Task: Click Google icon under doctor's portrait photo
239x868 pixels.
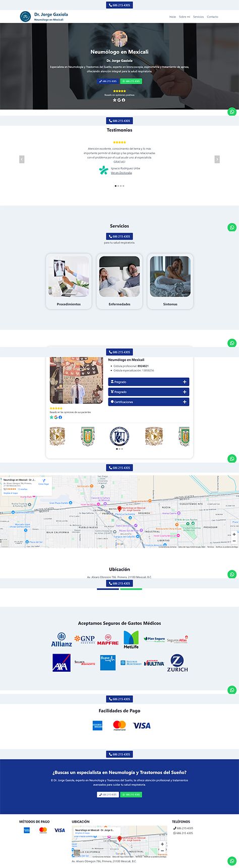Action: point(56,417)
